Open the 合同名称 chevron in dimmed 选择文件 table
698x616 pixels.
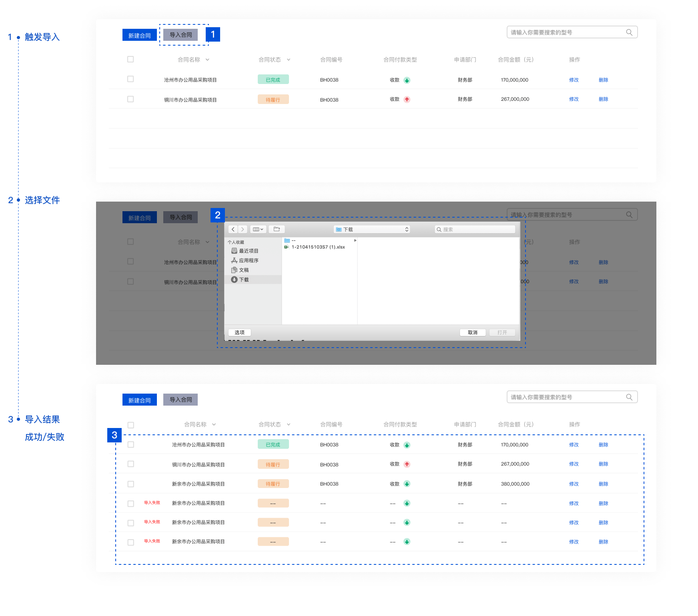click(x=207, y=242)
